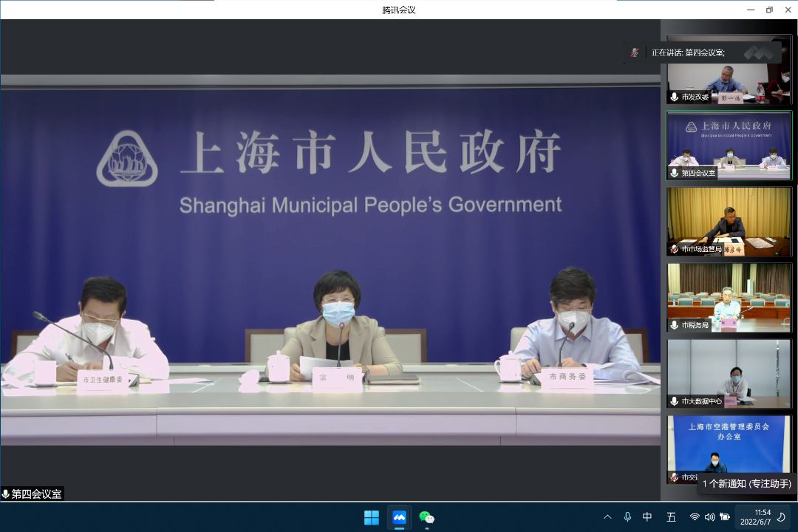Click the battery icon in the tray
The height and width of the screenshot is (532, 798).
point(725,517)
